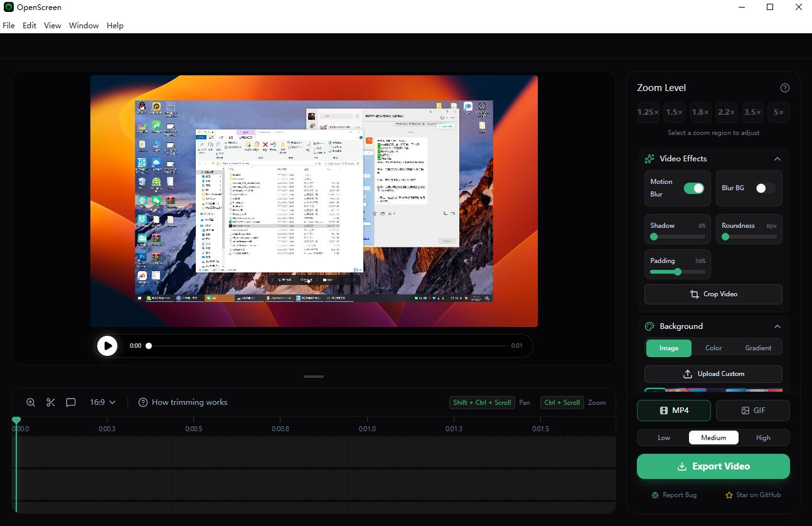Select the scissors trim tool
Screen dimensions: 812x526
[x=50, y=402]
